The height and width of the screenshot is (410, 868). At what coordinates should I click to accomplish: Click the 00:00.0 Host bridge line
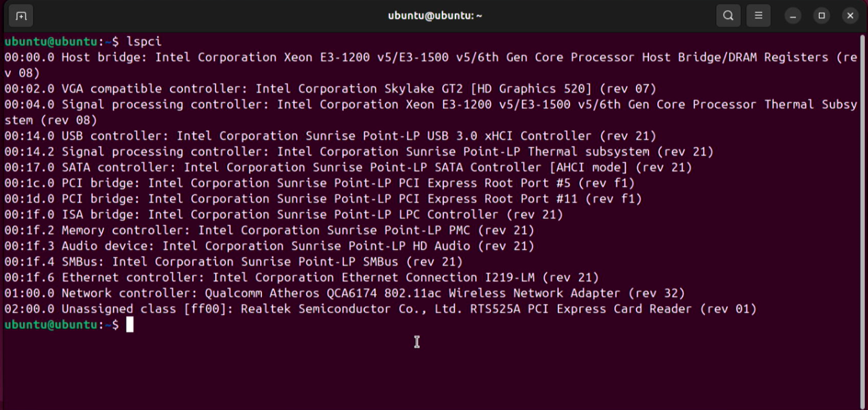click(x=431, y=65)
